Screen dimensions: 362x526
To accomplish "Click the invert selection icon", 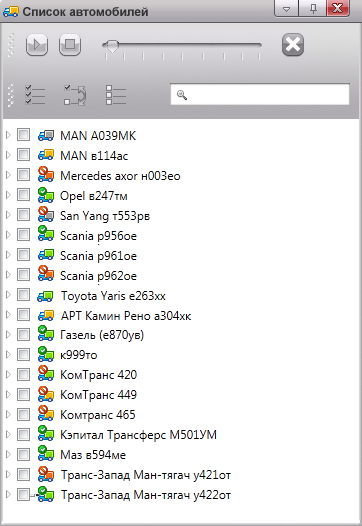I will coord(75,95).
